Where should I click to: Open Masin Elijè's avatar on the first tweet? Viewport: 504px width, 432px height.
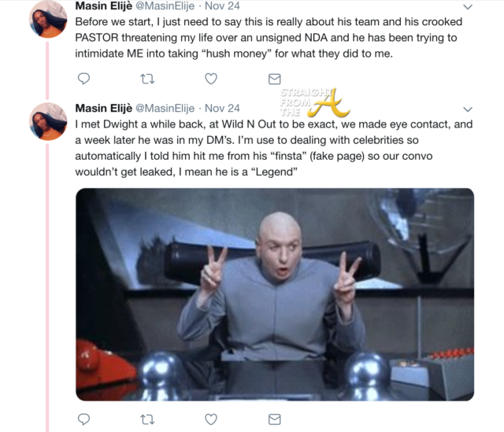point(48,19)
